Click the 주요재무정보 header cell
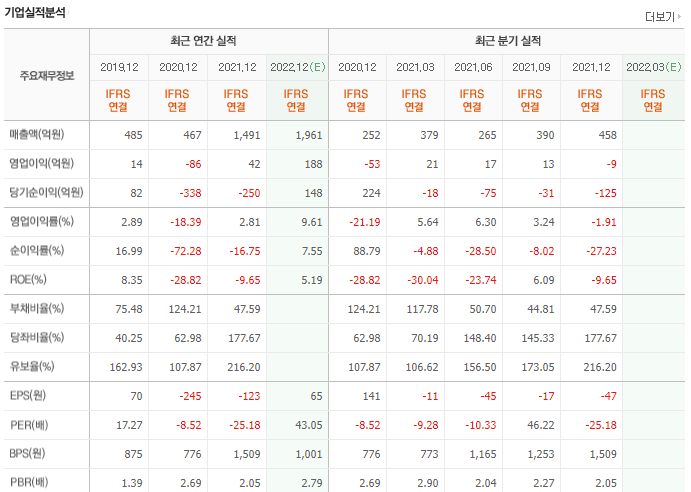Viewport: 691px width, 492px height. tap(47, 75)
